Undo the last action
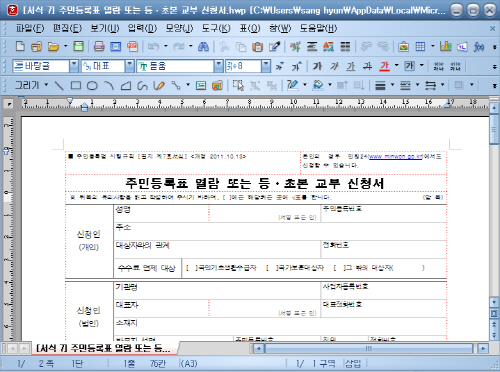The height and width of the screenshot is (372, 500). click(154, 46)
